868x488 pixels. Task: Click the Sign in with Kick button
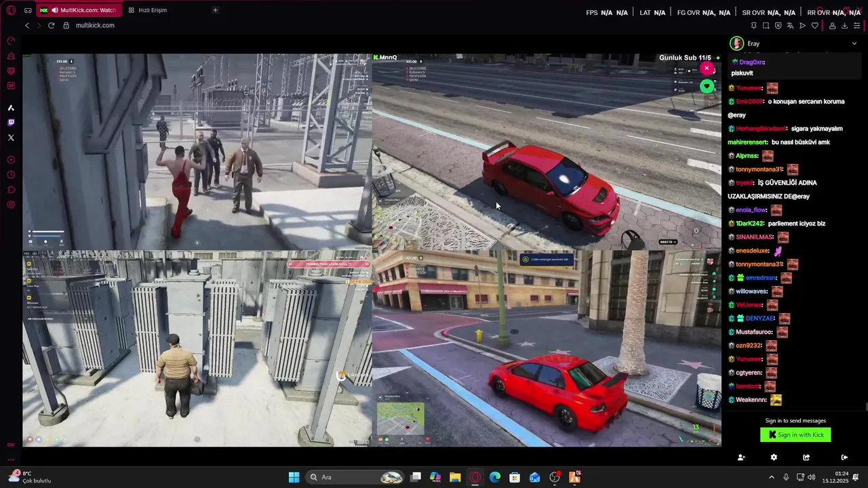coord(795,435)
